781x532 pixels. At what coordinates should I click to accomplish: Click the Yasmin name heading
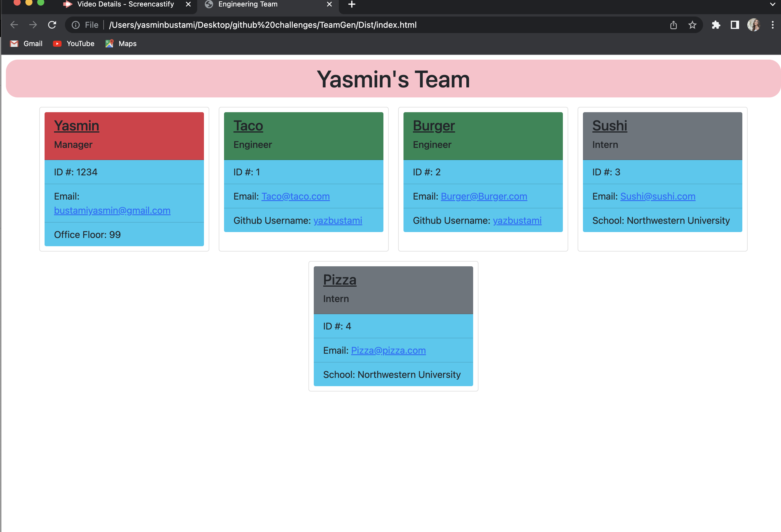(x=77, y=126)
